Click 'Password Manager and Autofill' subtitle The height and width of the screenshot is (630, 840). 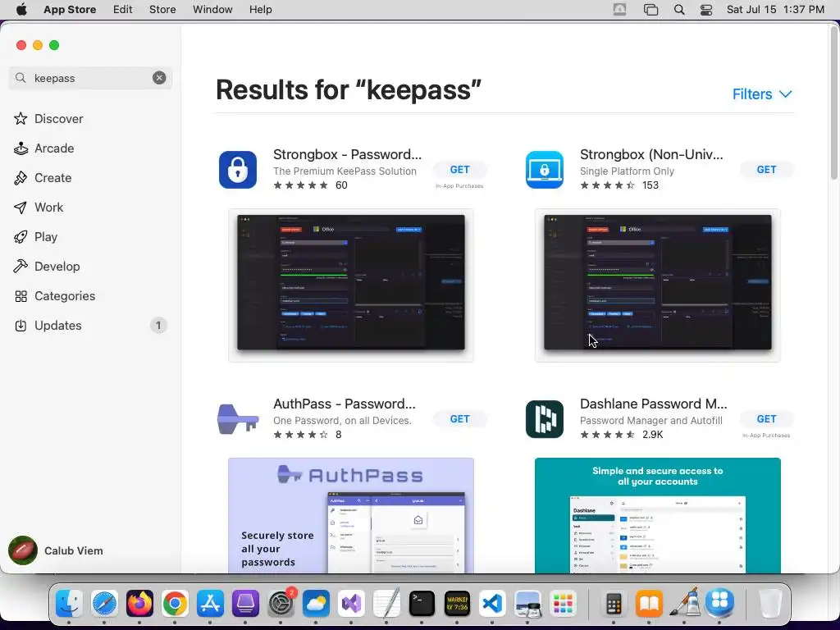(x=651, y=421)
